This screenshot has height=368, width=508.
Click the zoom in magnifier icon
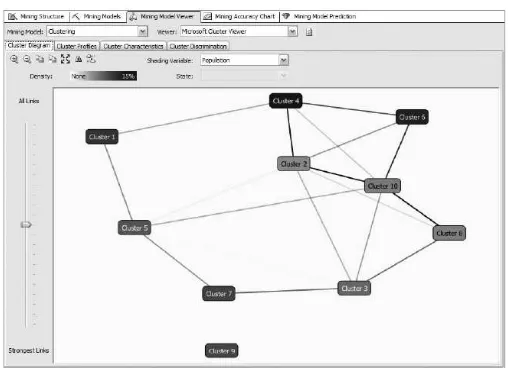(14, 59)
